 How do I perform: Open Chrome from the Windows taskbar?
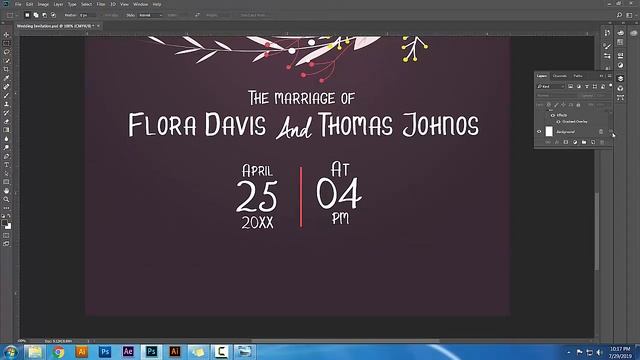(x=58, y=352)
